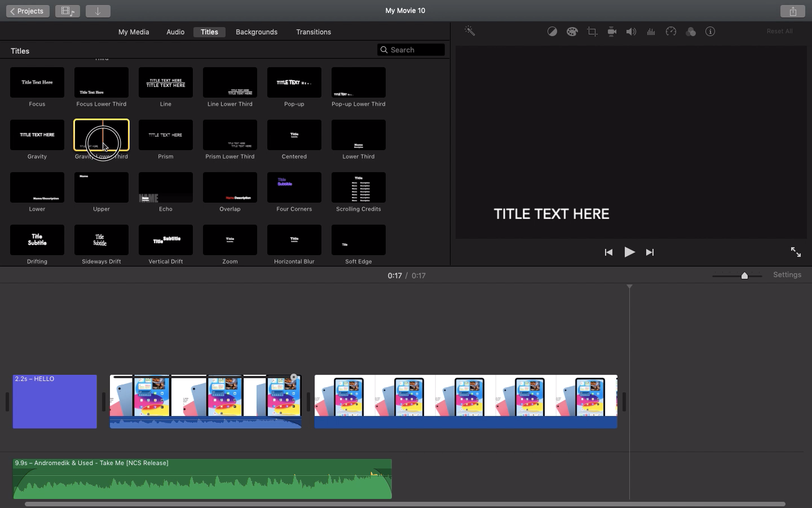Select the Echo title style

tap(166, 187)
